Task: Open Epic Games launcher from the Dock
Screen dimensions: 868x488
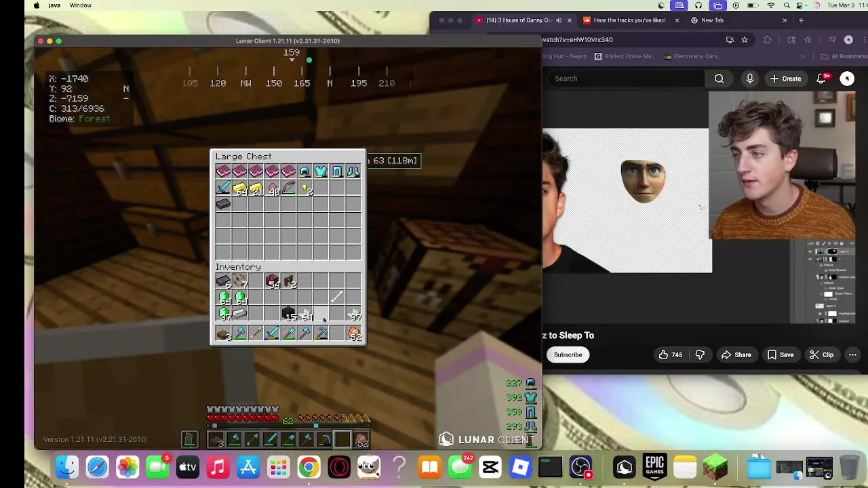Action: 654,467
